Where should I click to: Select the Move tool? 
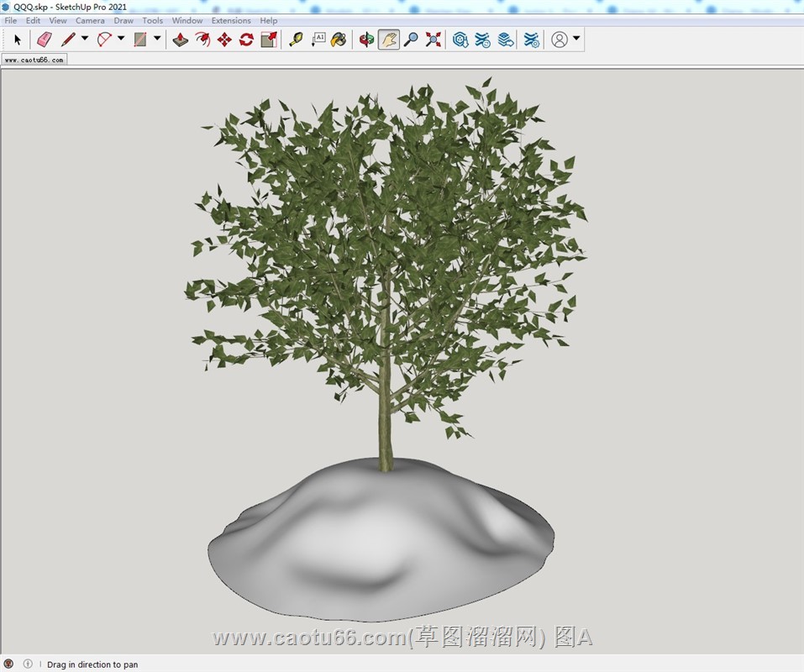click(x=224, y=39)
